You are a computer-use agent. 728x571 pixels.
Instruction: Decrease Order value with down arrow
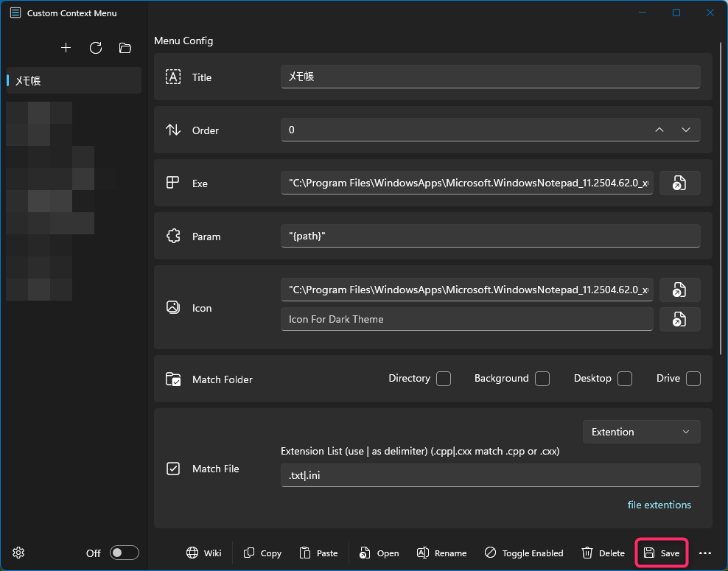(x=686, y=130)
